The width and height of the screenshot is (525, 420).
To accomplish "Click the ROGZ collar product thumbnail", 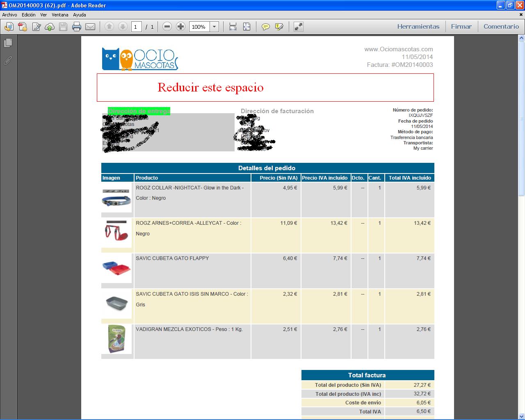I will click(116, 197).
